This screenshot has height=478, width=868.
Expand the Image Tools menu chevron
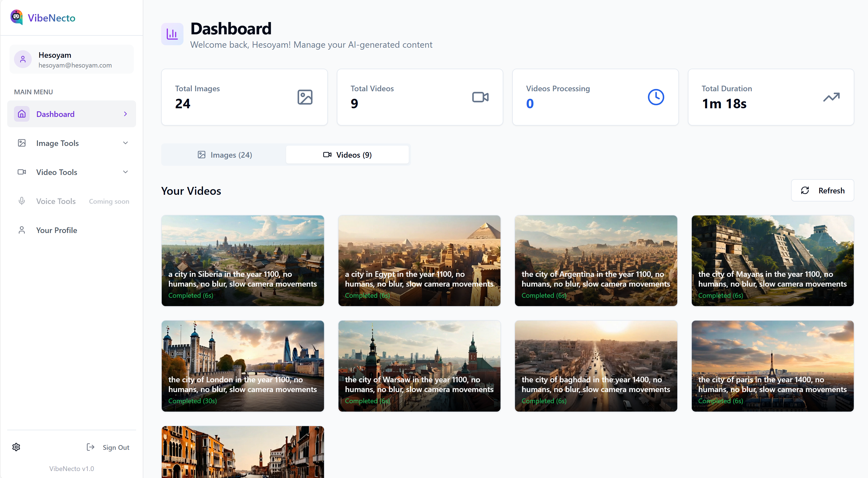coord(125,143)
